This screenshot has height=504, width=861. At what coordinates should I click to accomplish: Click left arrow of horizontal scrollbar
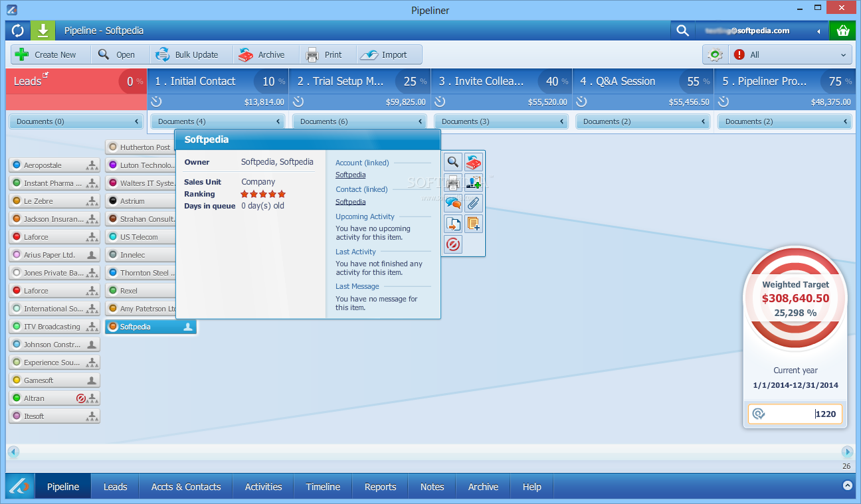[13, 452]
